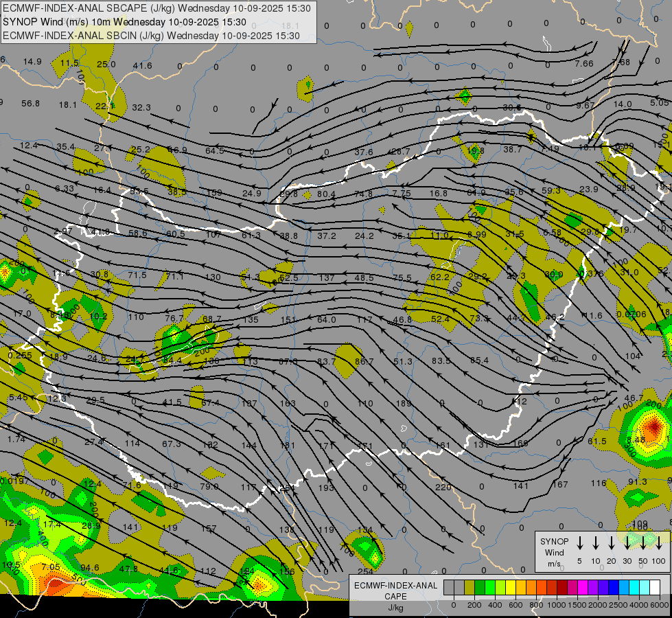Image resolution: width=672 pixels, height=618 pixels.
Task: Click the map value 37.2
Action: point(327,236)
